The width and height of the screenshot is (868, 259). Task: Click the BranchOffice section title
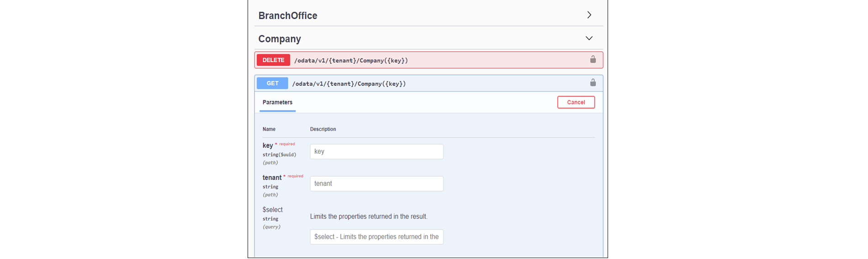288,16
